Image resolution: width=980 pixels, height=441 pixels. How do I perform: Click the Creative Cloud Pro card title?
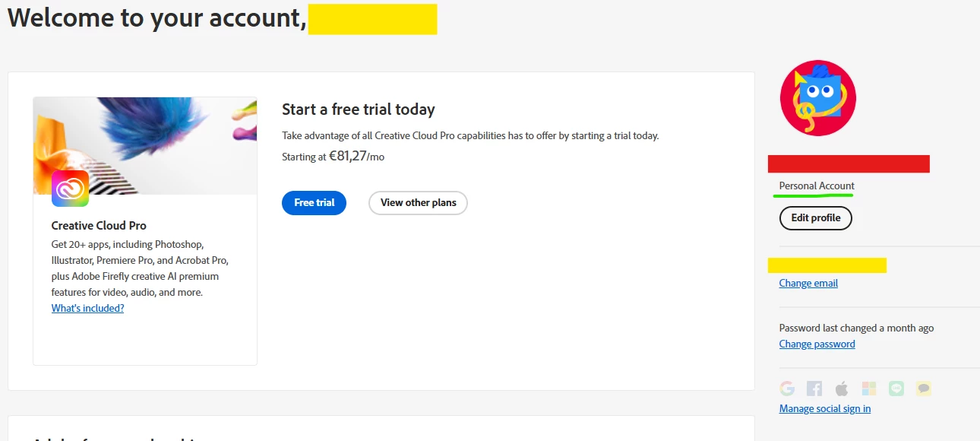pyautogui.click(x=99, y=226)
